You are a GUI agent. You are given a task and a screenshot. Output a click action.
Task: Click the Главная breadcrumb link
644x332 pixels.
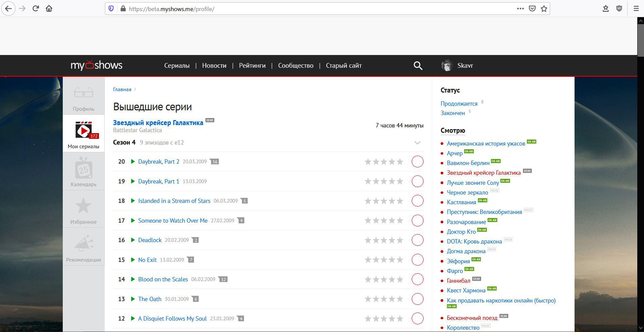pos(122,90)
